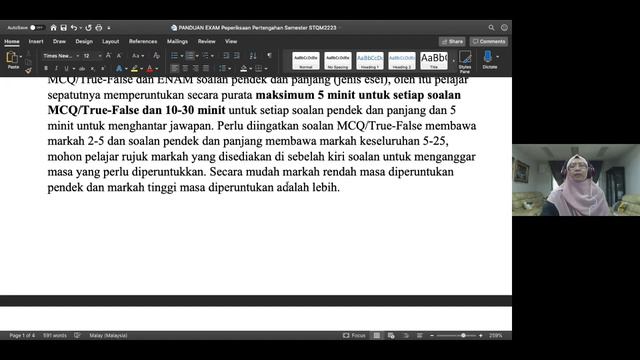This screenshot has height=360, width=640.
Task: Open the Layout tab
Action: pyautogui.click(x=111, y=41)
